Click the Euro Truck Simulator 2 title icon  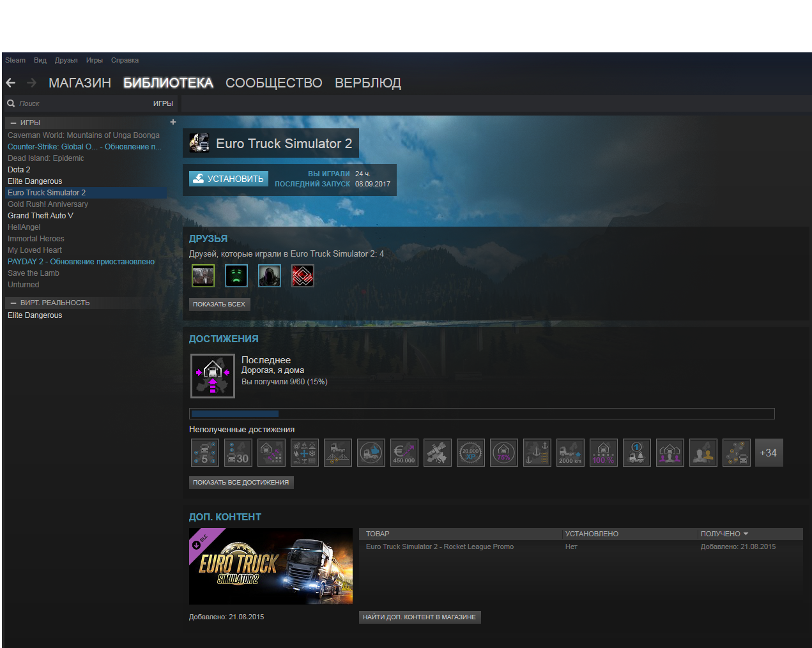pos(199,144)
